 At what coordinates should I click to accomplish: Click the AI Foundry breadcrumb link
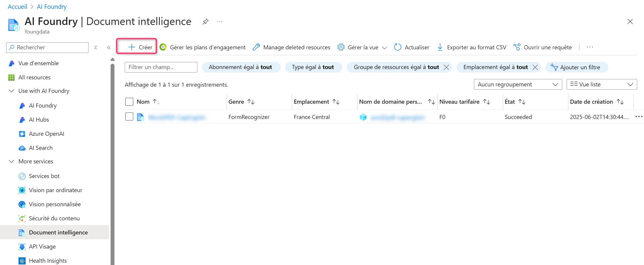(x=52, y=6)
